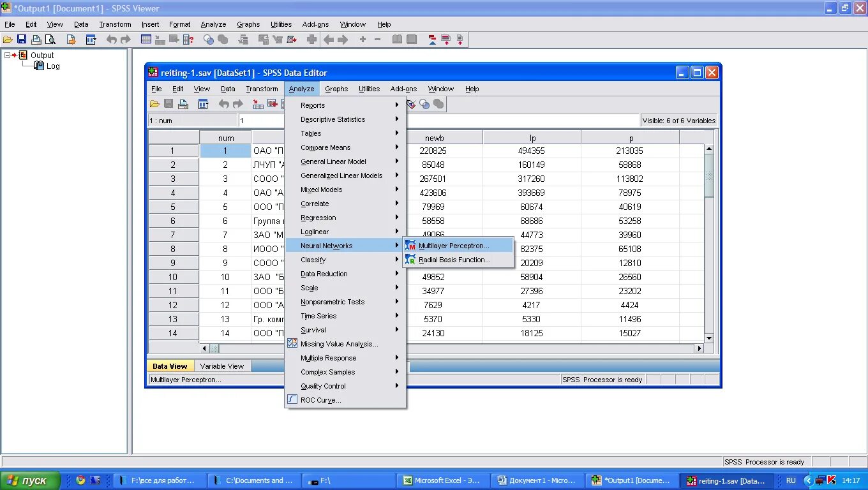Open data file icon in Data Editor toolbar
868x490 pixels.
[x=154, y=104]
